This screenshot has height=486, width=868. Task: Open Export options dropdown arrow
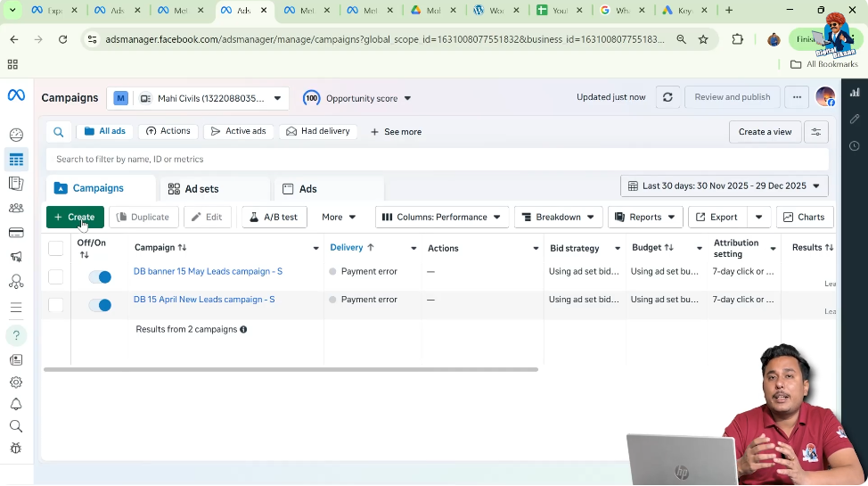point(758,218)
